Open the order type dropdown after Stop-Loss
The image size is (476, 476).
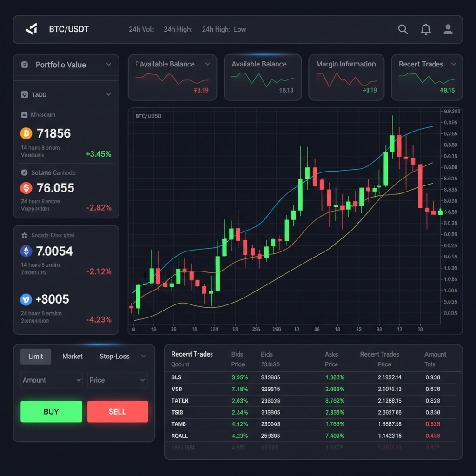click(x=144, y=356)
